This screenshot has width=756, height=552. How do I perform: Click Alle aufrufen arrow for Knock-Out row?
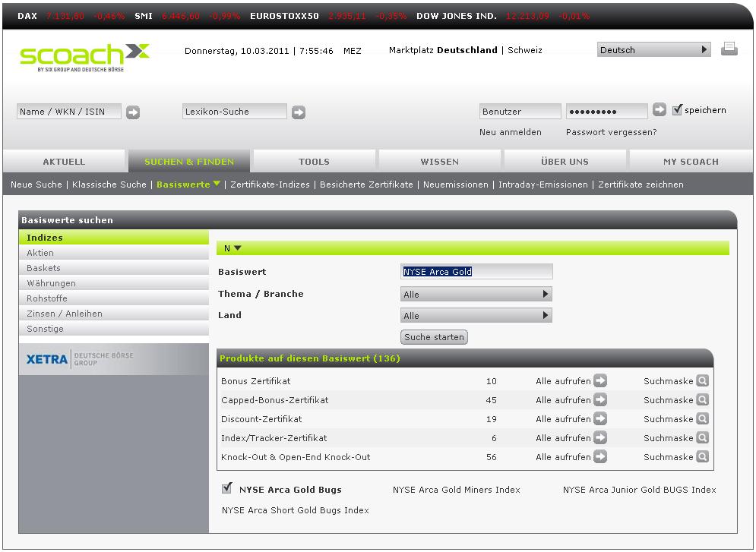click(600, 456)
